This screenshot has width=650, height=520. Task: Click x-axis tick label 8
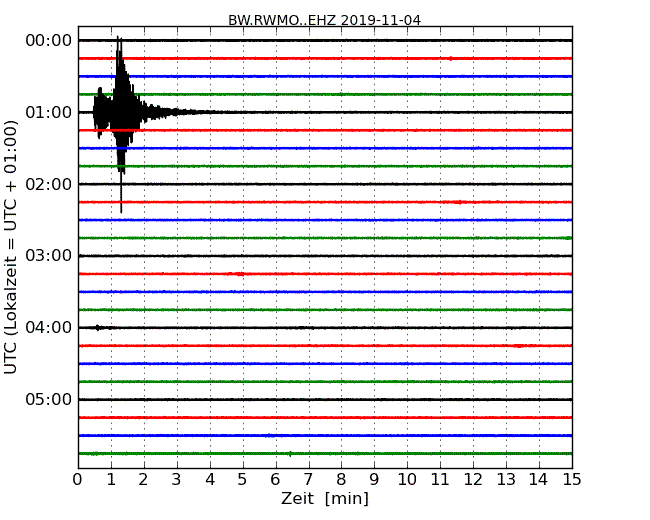click(x=341, y=480)
